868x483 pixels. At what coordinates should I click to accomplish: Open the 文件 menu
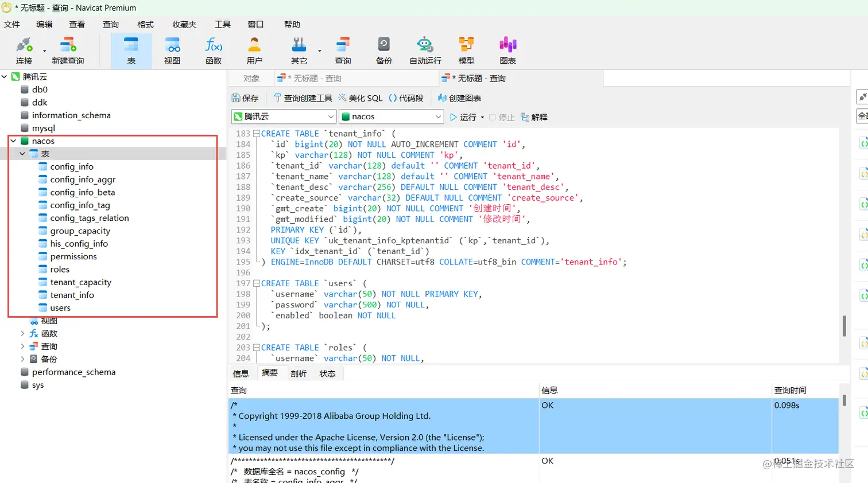coord(12,24)
